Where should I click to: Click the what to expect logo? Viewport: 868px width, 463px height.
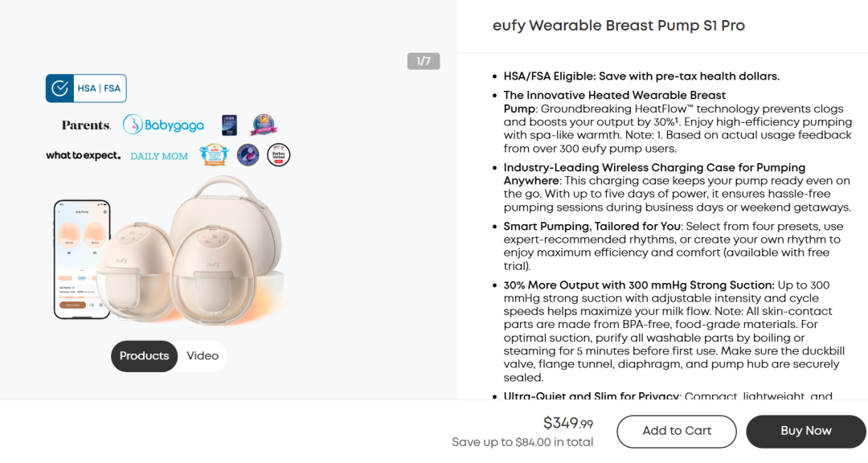83,156
